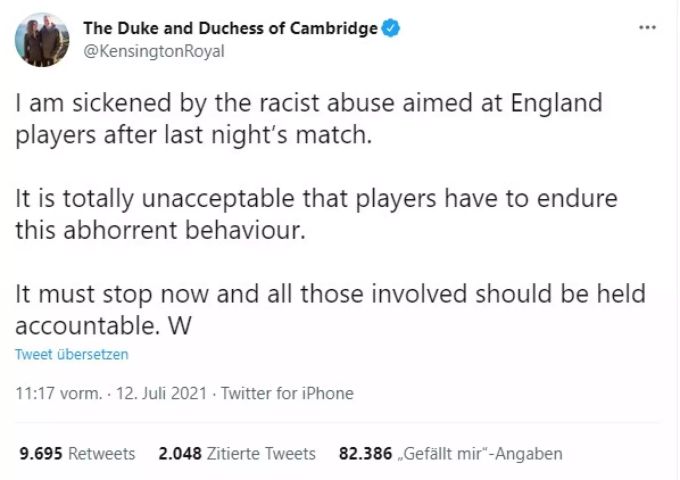The height and width of the screenshot is (480, 680).
Task: Click the paragraph ending with accountable. W
Action: click(x=330, y=310)
